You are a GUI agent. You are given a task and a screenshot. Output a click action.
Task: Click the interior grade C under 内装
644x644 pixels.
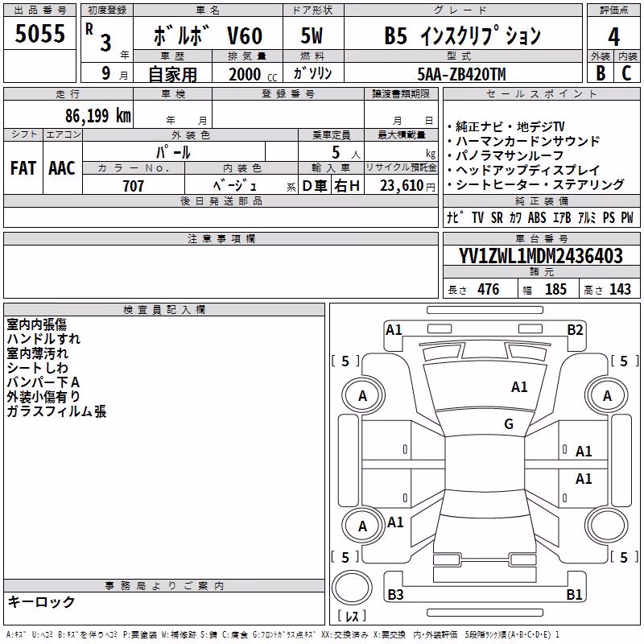click(627, 73)
